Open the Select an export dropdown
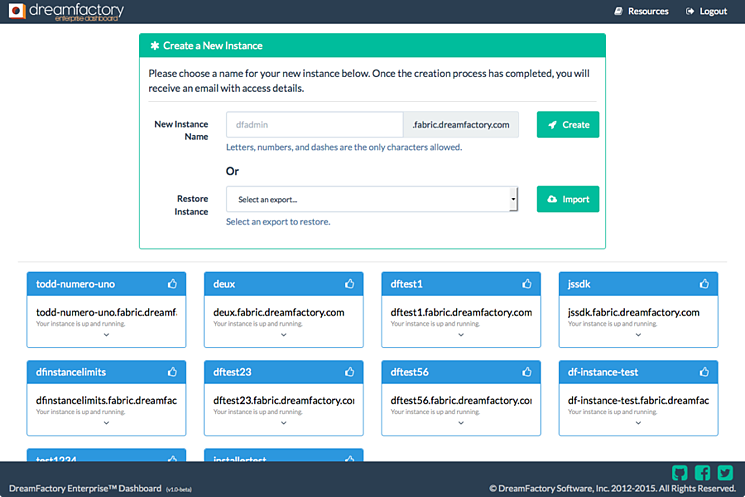Screen dimensions: 745x497 click(372, 199)
